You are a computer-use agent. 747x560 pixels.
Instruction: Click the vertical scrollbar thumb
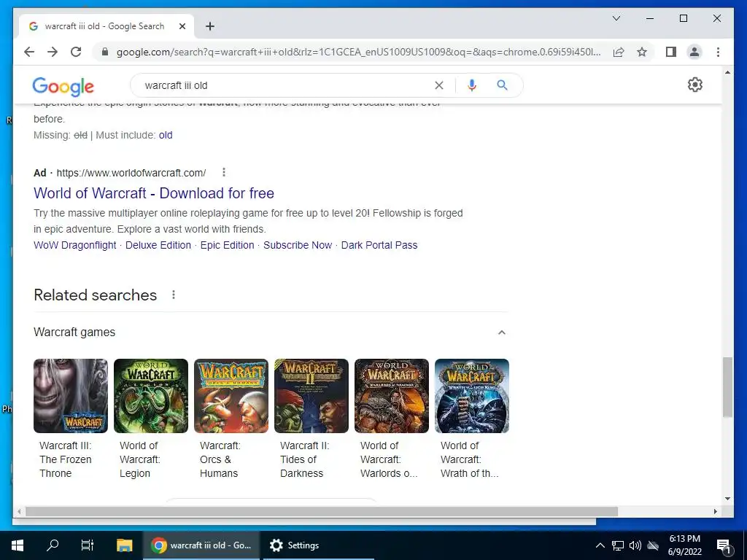click(727, 387)
